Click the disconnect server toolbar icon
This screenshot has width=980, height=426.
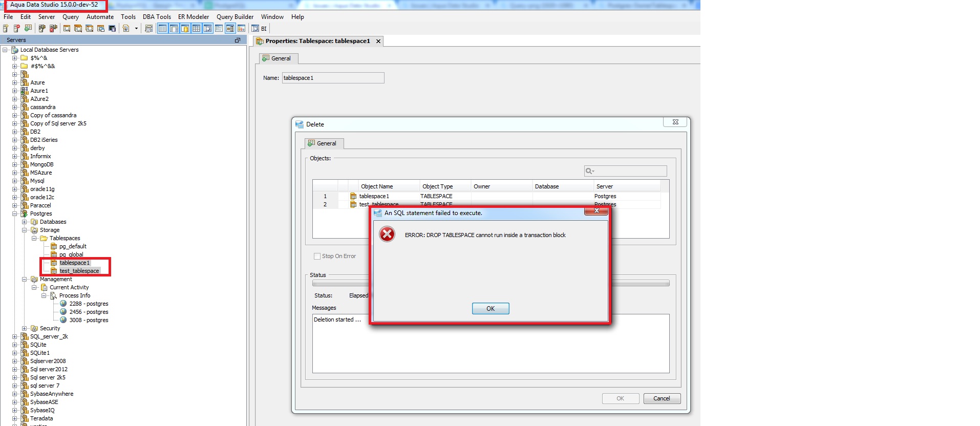[x=53, y=28]
